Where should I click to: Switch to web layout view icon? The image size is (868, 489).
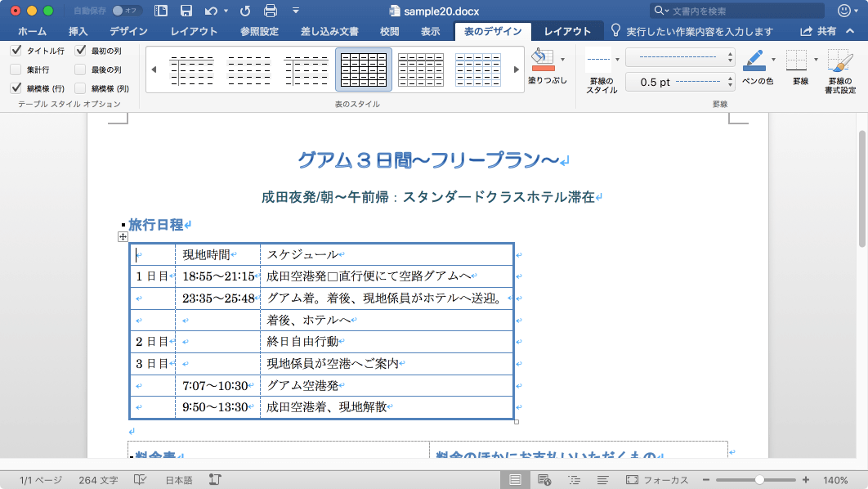point(544,479)
